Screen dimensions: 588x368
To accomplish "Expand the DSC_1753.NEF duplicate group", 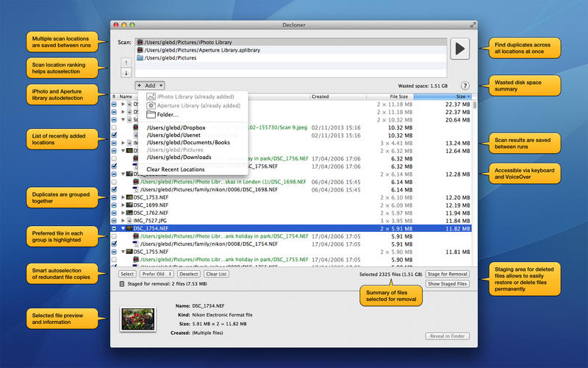I will pyautogui.click(x=123, y=197).
